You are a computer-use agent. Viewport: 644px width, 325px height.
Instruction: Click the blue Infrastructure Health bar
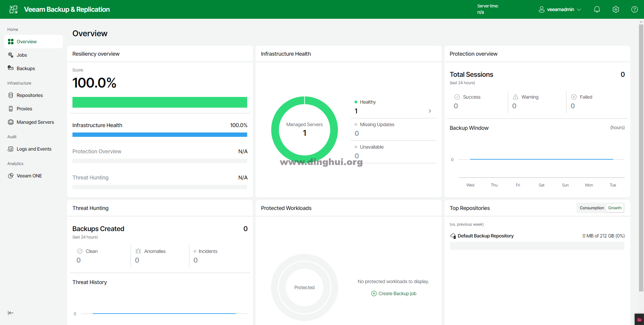pos(160,134)
